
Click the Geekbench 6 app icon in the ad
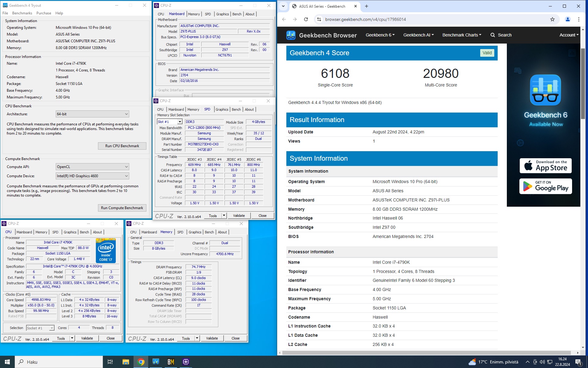click(545, 90)
